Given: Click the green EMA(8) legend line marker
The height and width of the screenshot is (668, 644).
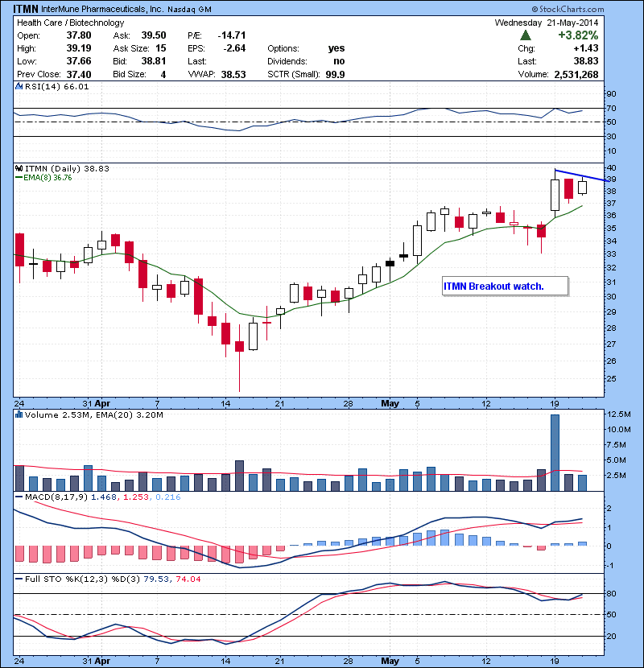Looking at the screenshot, I should [x=19, y=178].
